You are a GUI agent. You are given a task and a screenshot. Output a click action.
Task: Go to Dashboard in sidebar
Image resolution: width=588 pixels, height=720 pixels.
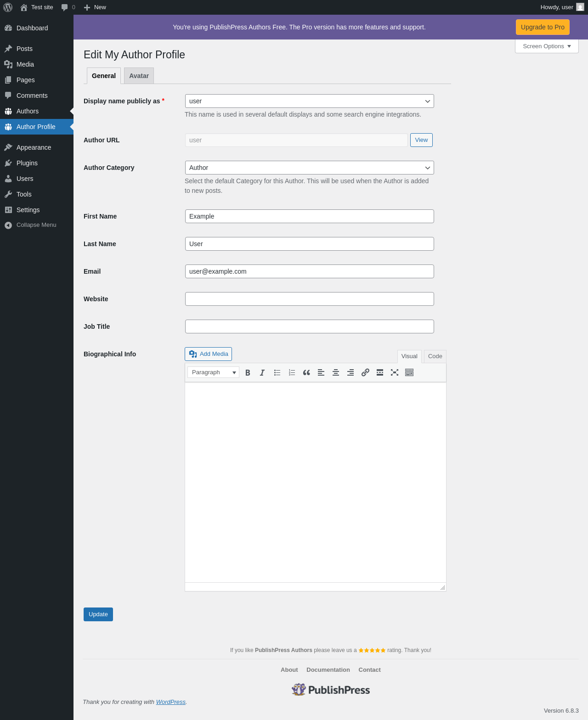click(x=37, y=28)
